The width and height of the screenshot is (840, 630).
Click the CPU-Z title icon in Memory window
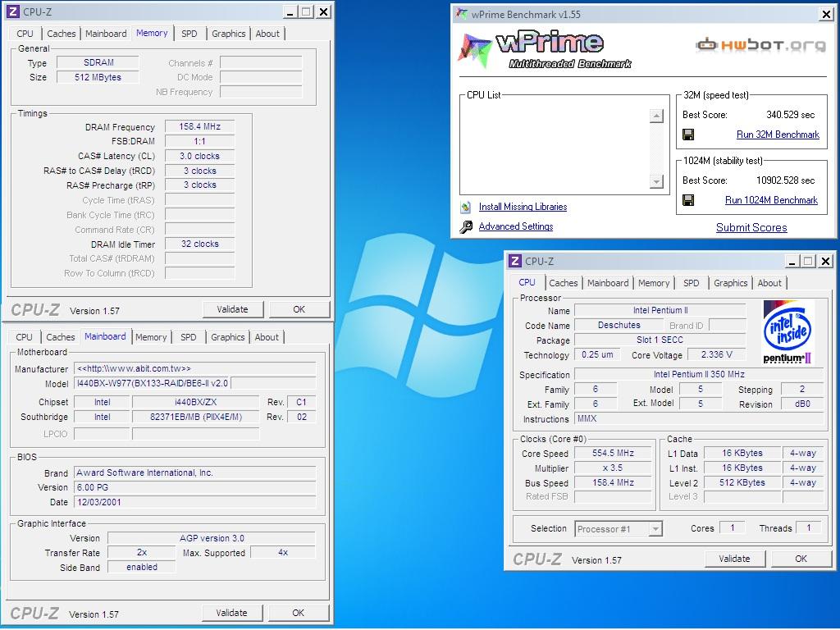pyautogui.click(x=13, y=11)
